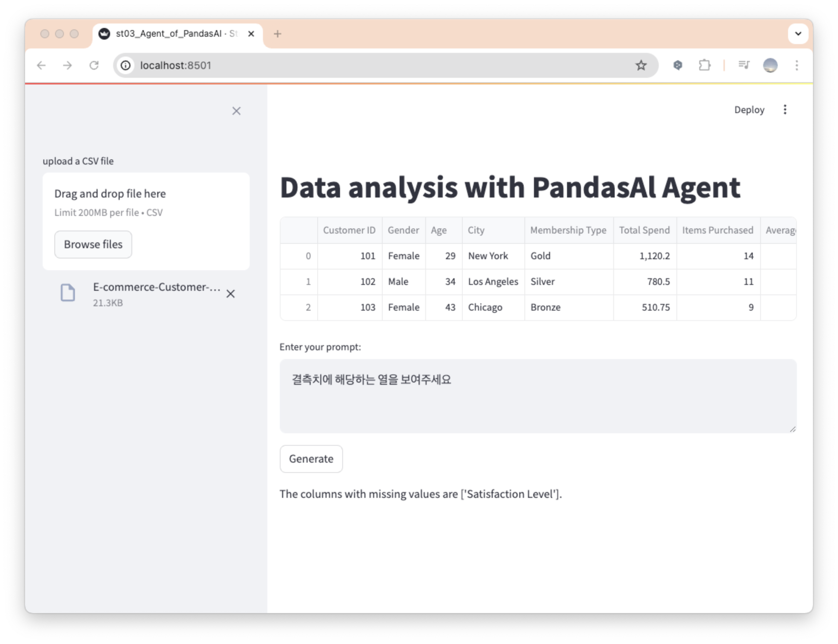The width and height of the screenshot is (838, 644).
Task: Click the uploaded CSV file icon
Action: (68, 293)
